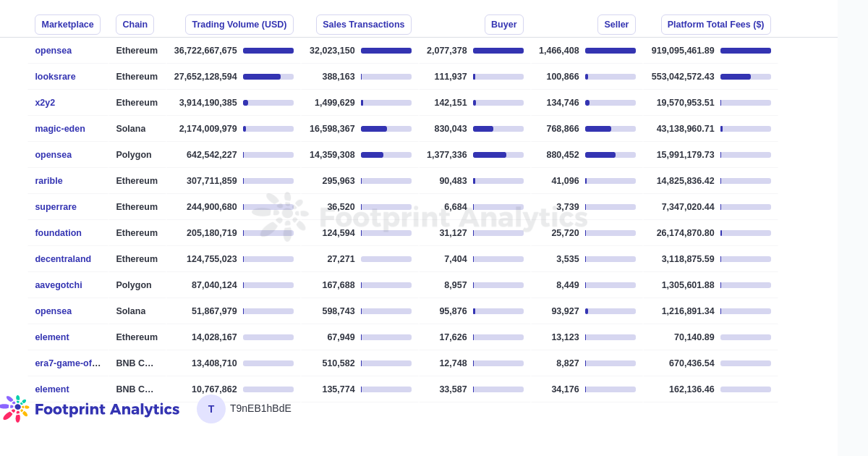Sort by the Seller column header
The image size is (868, 456).
(616, 25)
